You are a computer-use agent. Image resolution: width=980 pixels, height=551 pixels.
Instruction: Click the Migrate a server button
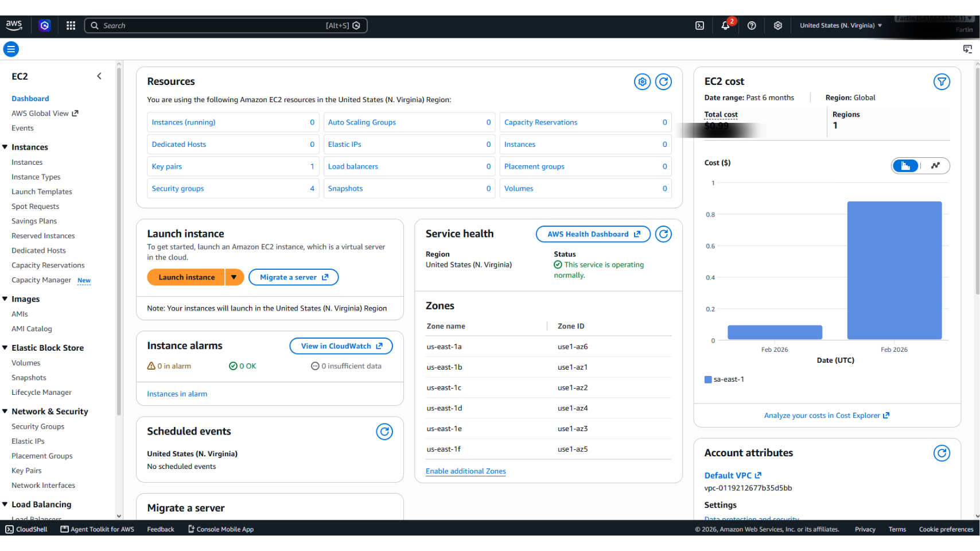click(294, 277)
